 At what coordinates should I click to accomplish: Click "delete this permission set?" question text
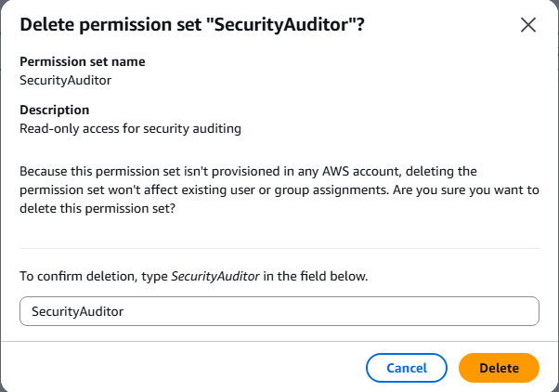(97, 208)
